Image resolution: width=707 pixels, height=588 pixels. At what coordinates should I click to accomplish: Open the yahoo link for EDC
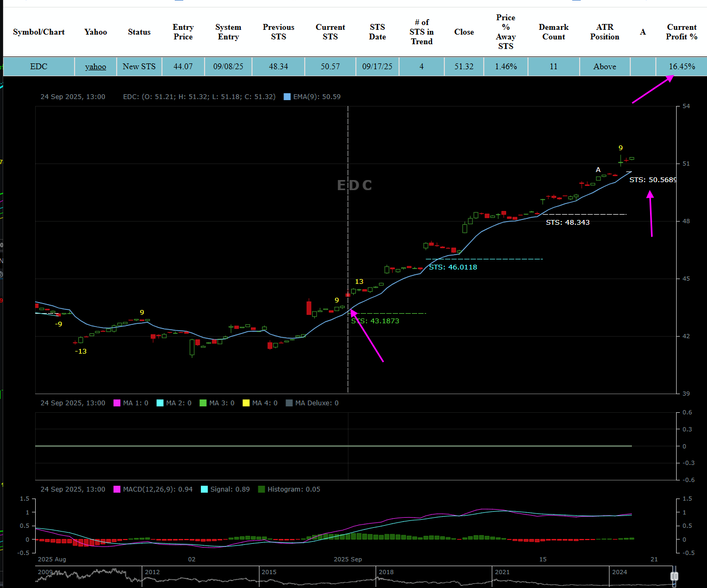pyautogui.click(x=95, y=67)
